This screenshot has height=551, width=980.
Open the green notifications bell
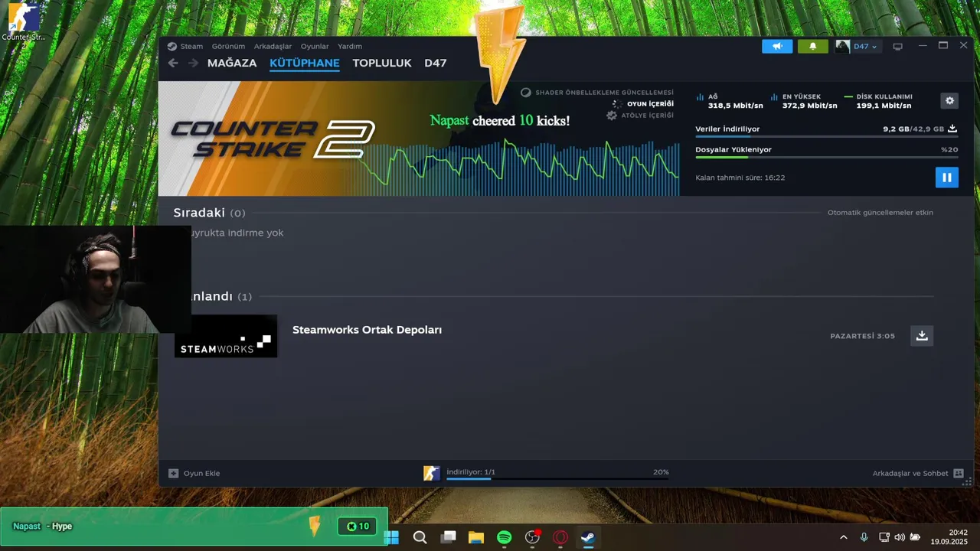click(812, 47)
